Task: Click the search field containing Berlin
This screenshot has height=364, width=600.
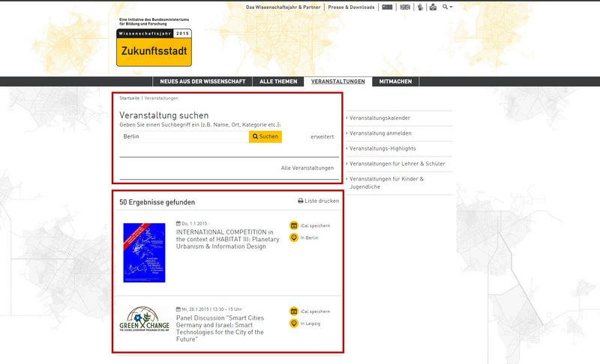Action: 184,137
